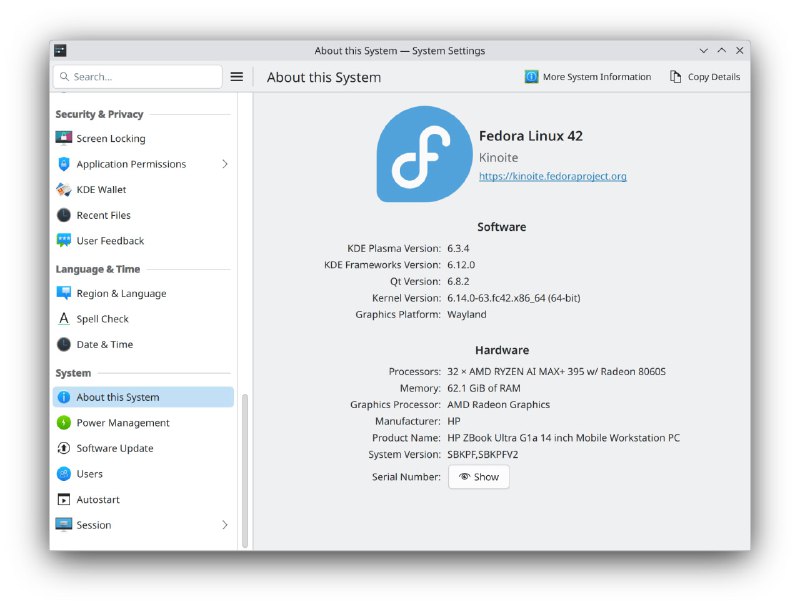The height and width of the screenshot is (609, 800).
Task: Click the Screen Locking monitor icon
Action: coord(64,138)
